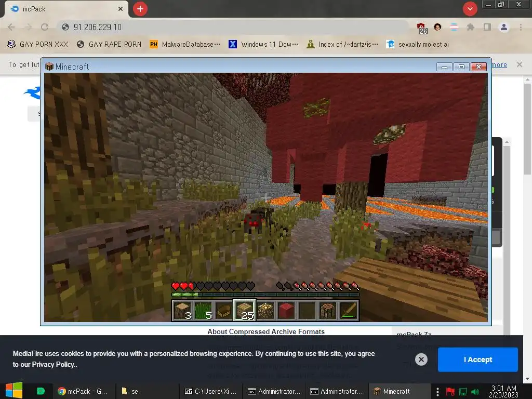Image resolution: width=532 pixels, height=399 pixels.
Task: Dismiss the info bar with its X
Action: pyautogui.click(x=520, y=64)
